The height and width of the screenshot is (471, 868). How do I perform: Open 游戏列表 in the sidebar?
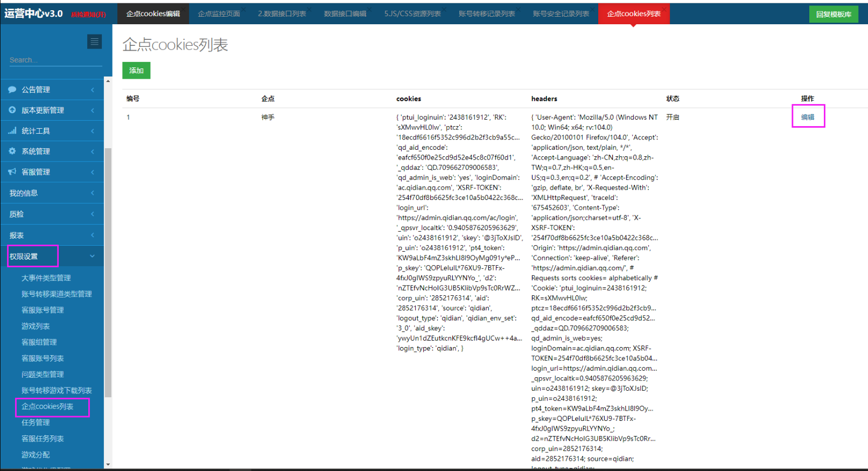coord(36,327)
